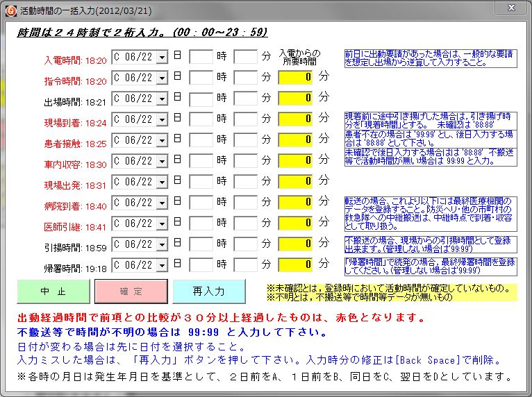Click the 入電時間 hour input field
Viewport: 532px width, 397px height.
[x=201, y=57]
